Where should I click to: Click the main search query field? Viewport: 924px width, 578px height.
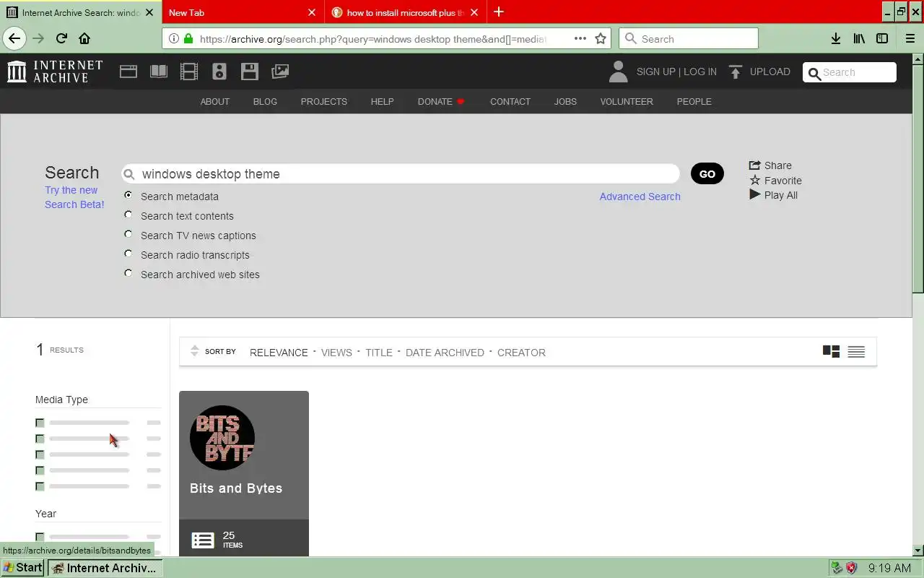tap(401, 174)
